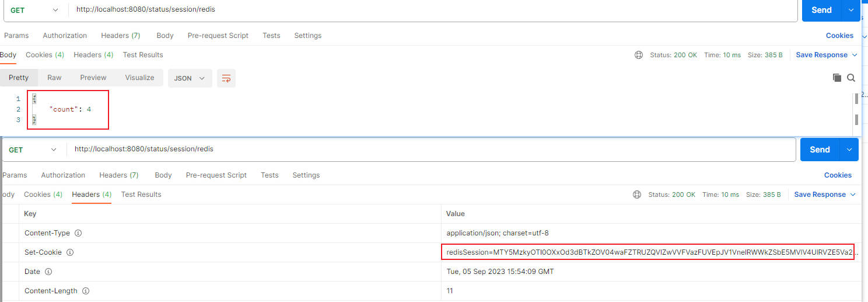868x302 pixels.
Task: Click the globe network icon in the headers table panel
Action: [637, 195]
